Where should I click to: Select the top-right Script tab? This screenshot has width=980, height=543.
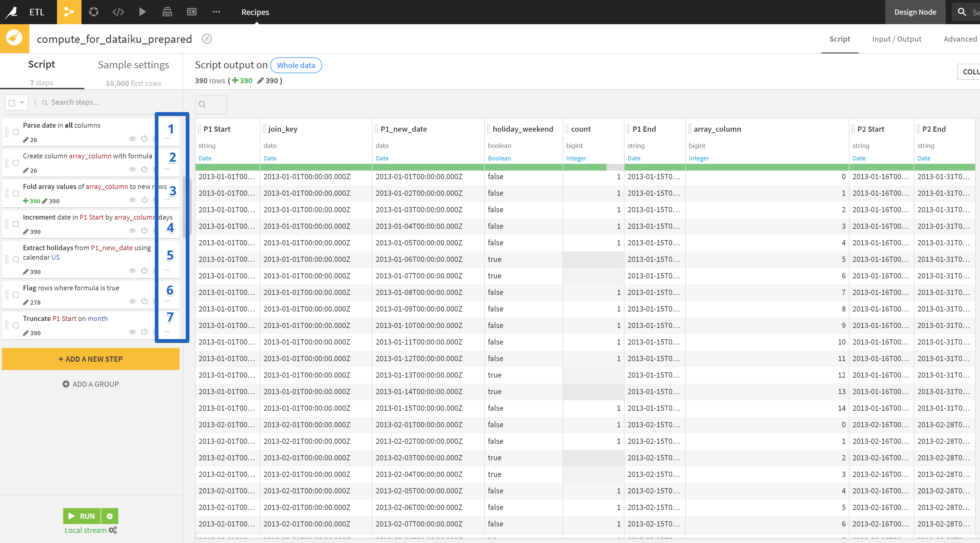pyautogui.click(x=839, y=39)
